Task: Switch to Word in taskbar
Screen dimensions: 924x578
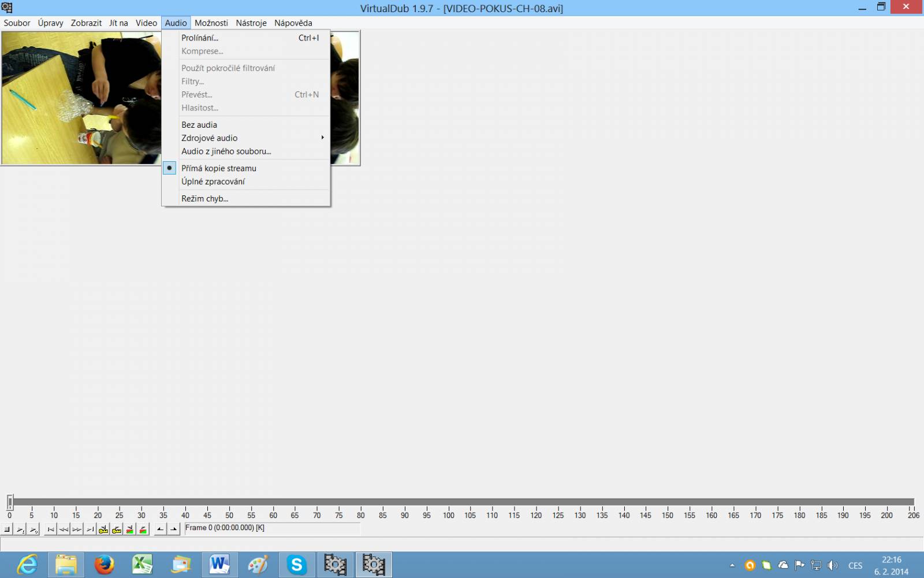Action: pyautogui.click(x=219, y=565)
